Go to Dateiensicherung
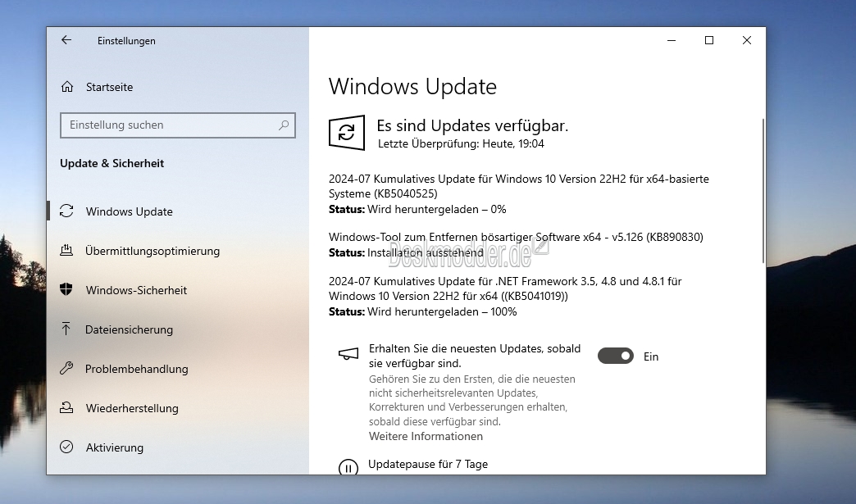The image size is (856, 504). (129, 329)
